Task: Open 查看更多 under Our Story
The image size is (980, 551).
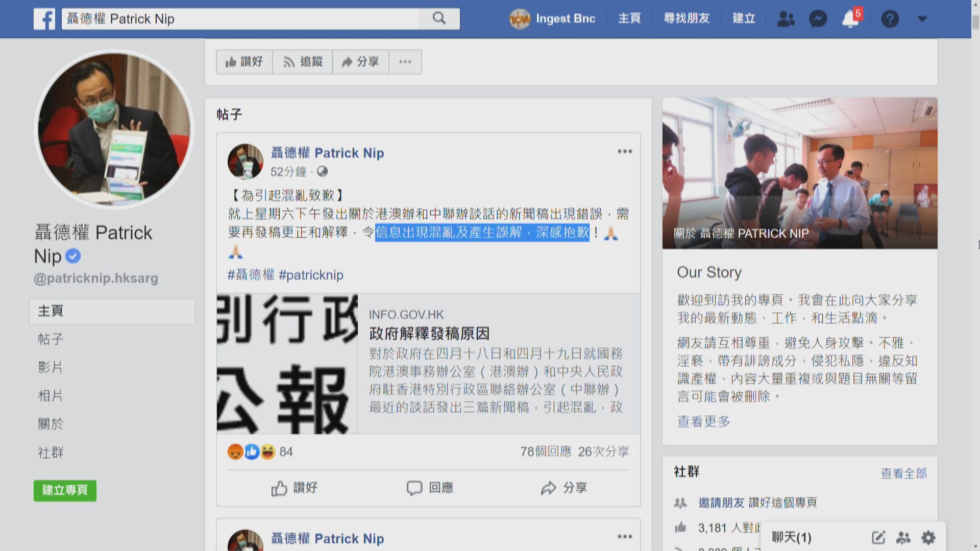Action: pos(703,422)
